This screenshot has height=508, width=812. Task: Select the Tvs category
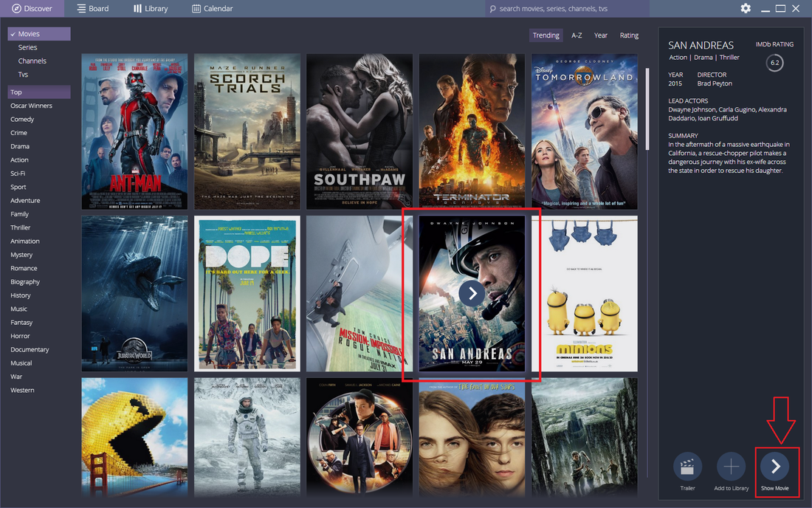pos(23,74)
